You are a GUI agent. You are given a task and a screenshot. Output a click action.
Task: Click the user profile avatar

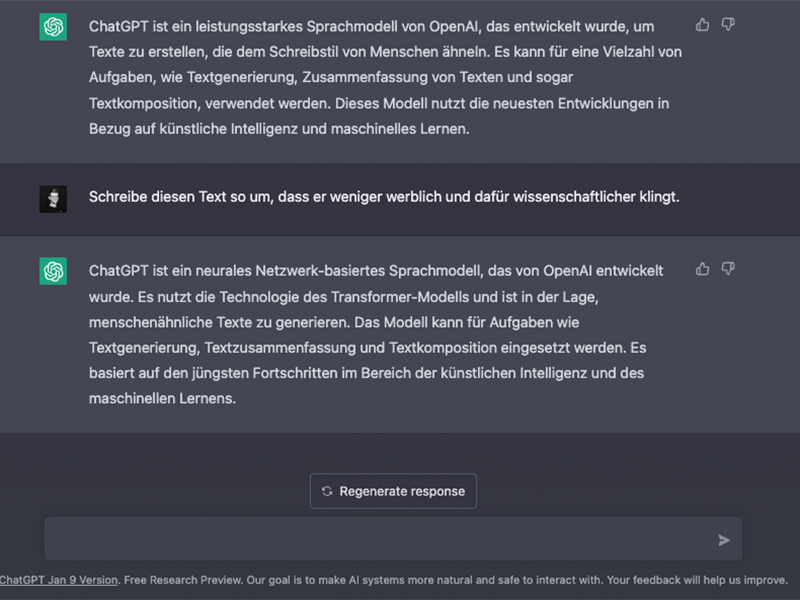pos(53,198)
